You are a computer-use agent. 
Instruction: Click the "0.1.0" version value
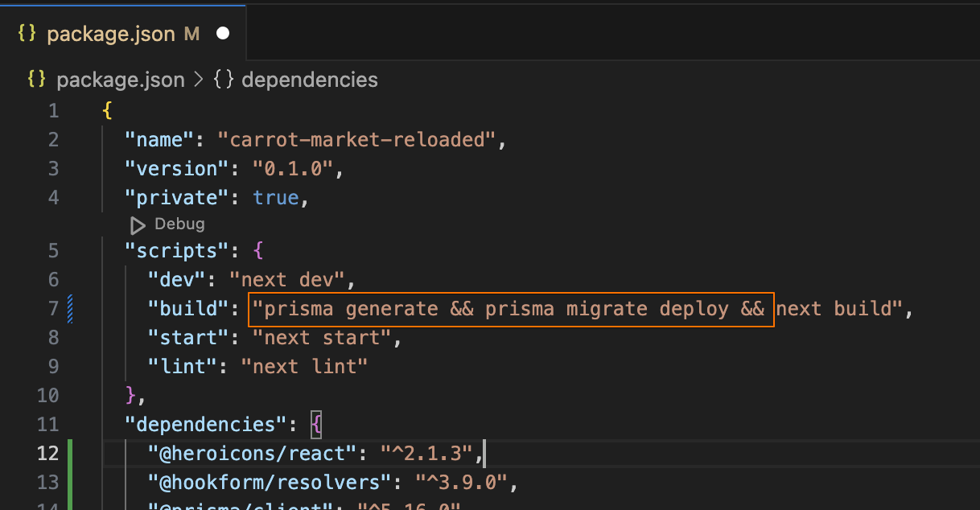pos(294,169)
